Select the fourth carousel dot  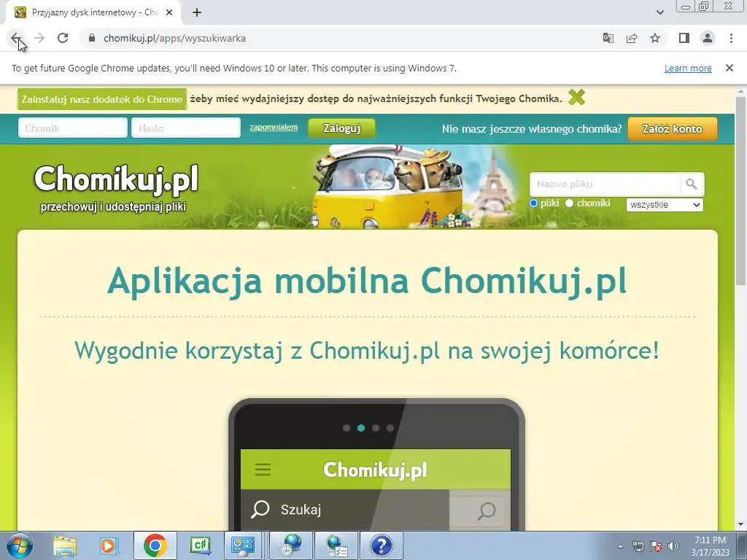[390, 428]
